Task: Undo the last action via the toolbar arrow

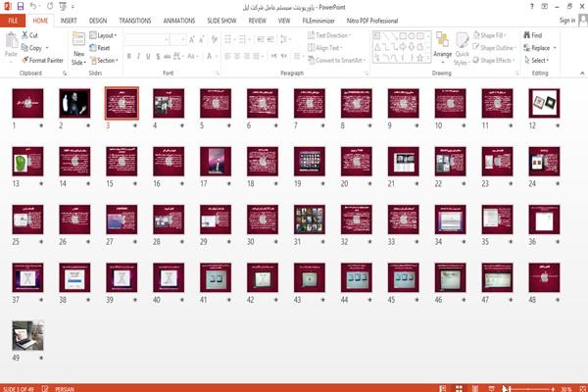Action: (x=33, y=7)
